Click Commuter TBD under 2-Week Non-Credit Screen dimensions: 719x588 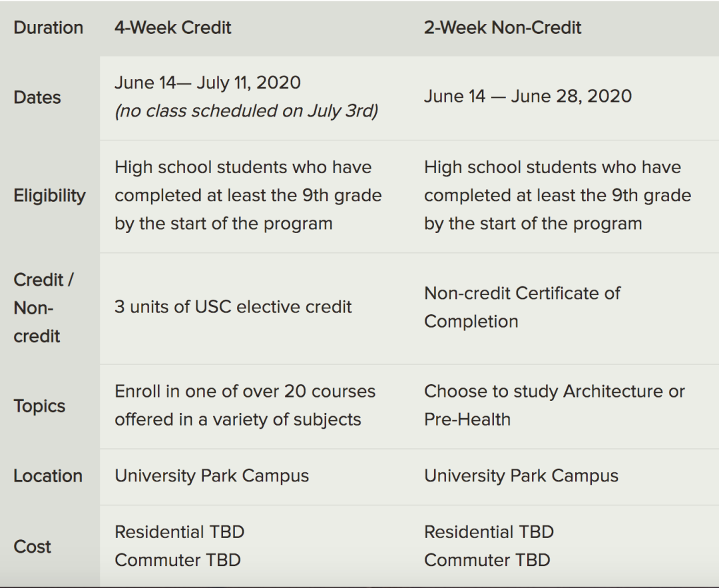click(487, 560)
